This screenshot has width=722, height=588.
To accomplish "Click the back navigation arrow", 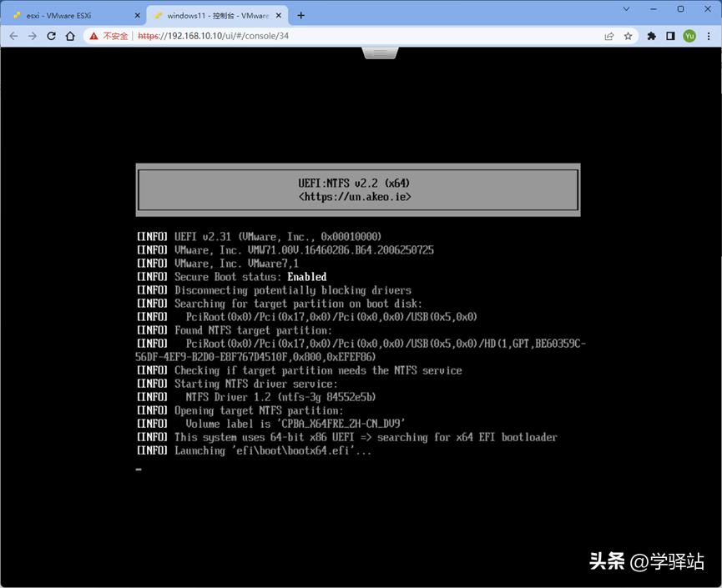I will (13, 36).
